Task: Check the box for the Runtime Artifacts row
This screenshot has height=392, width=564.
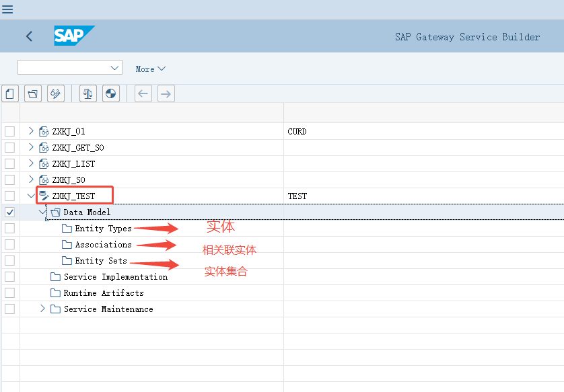Action: coord(9,293)
